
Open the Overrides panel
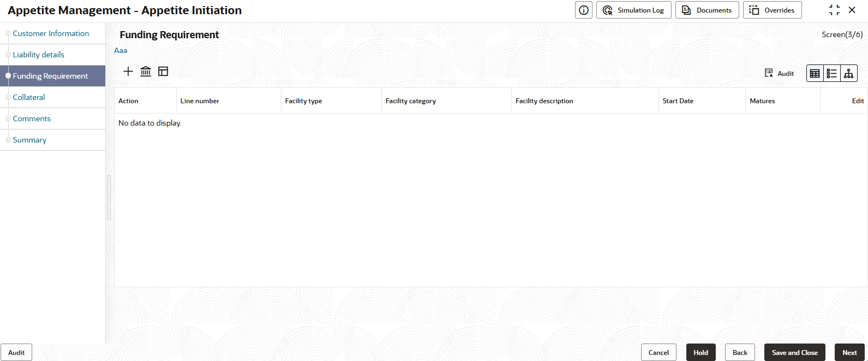pyautogui.click(x=773, y=10)
